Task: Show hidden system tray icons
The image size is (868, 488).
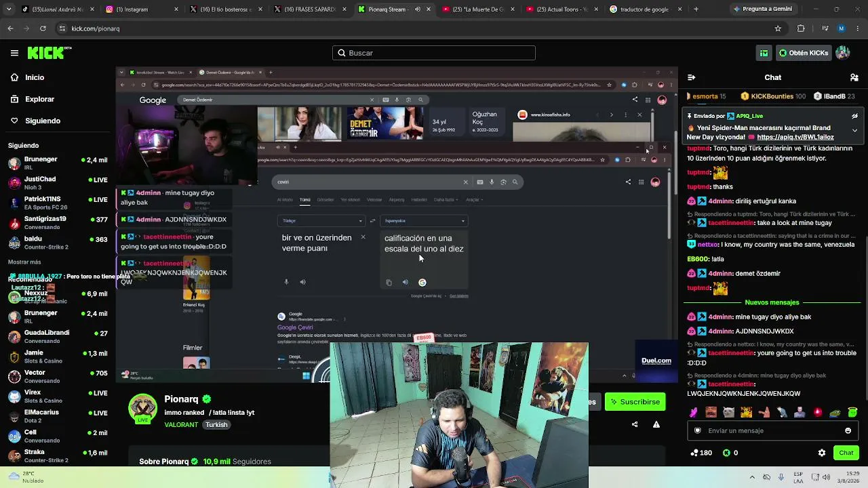Action: point(751,477)
